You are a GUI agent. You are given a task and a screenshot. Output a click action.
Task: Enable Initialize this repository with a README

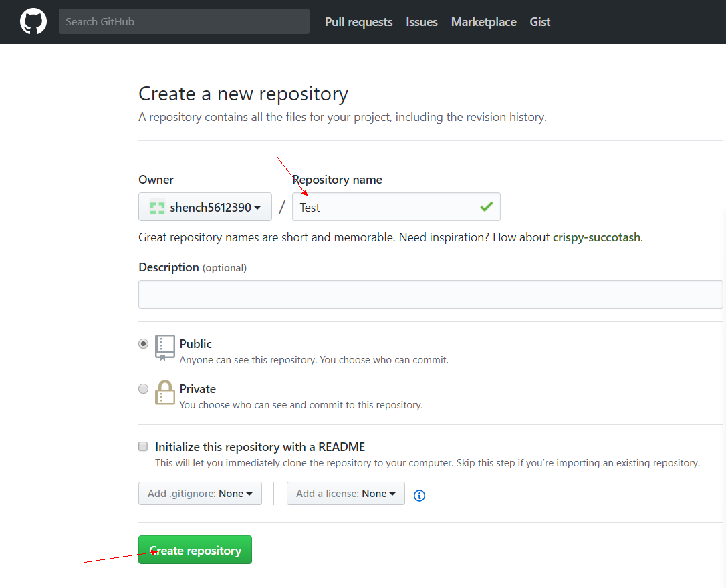pos(143,446)
